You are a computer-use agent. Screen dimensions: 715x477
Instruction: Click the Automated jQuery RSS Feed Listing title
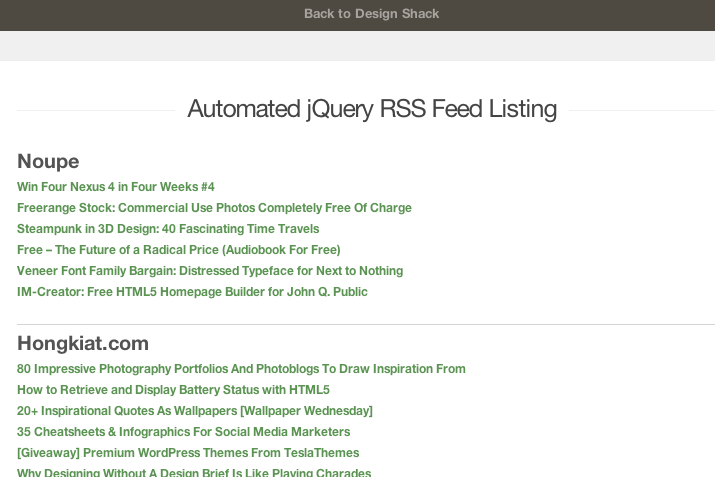[372, 109]
